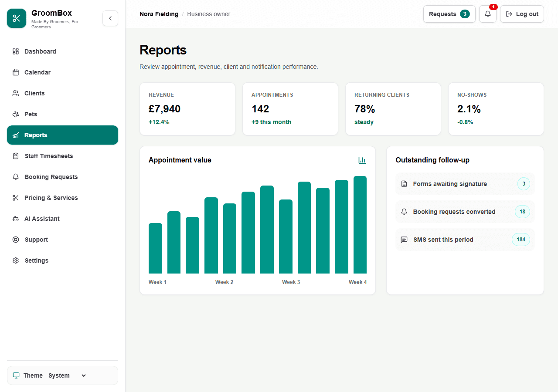Open notifications bell in top bar
The width and height of the screenshot is (558, 392).
coord(487,14)
